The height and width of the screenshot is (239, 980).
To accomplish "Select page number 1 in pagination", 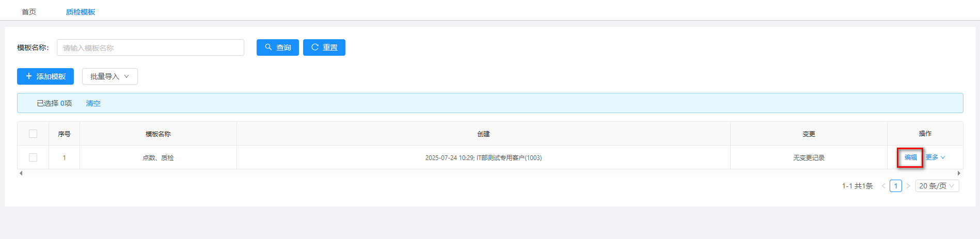I will pyautogui.click(x=895, y=186).
